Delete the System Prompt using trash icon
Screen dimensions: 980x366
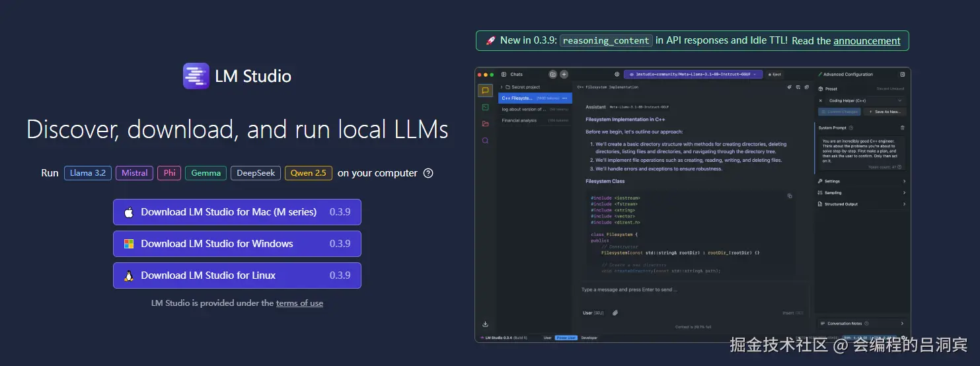coord(903,128)
